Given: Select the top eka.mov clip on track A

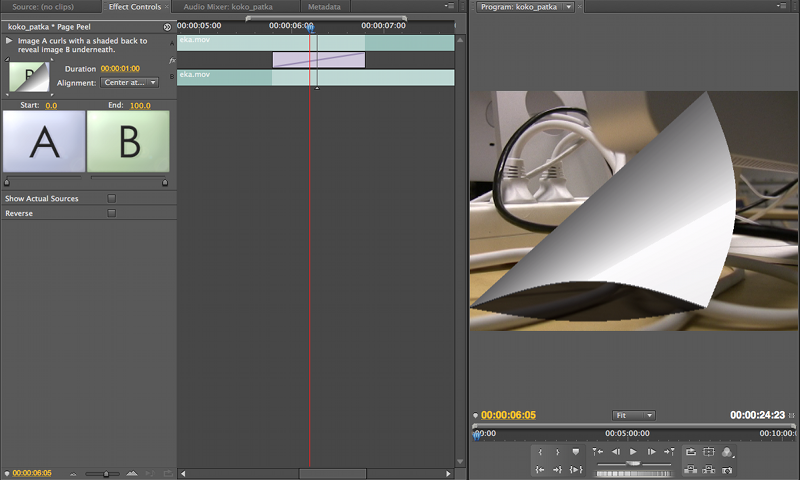Looking at the screenshot, I should click(316, 43).
